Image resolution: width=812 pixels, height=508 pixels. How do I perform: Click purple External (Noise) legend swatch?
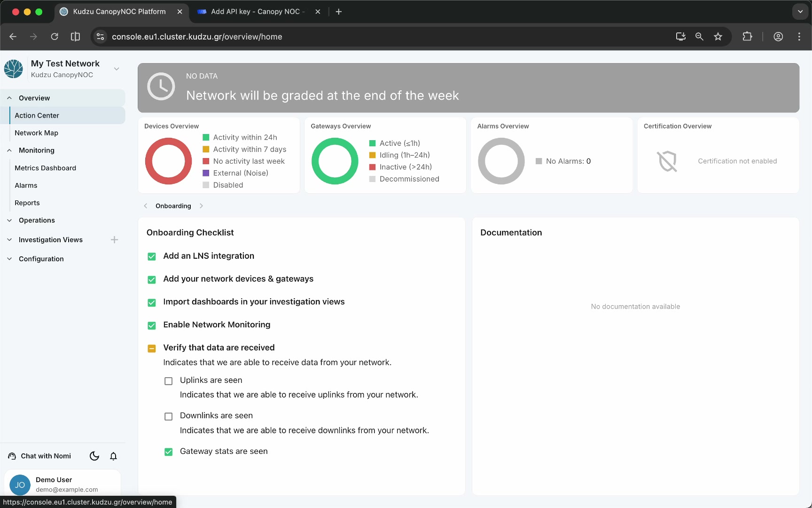[206, 173]
